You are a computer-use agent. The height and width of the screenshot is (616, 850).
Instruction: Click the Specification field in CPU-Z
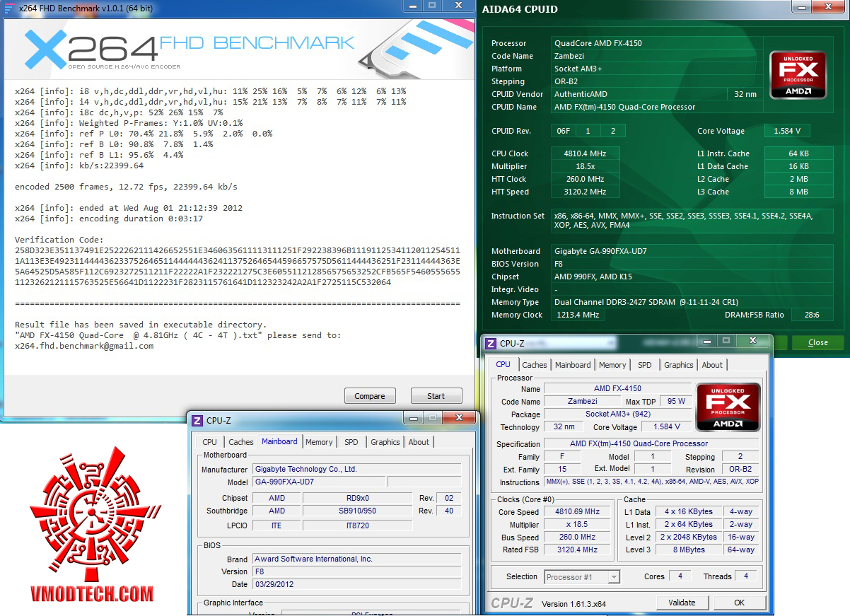[651, 443]
